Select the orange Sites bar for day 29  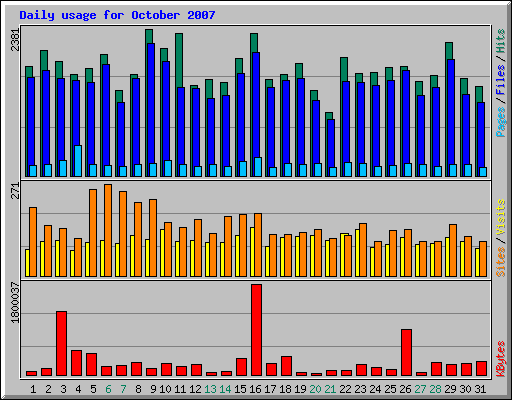pyautogui.click(x=453, y=251)
